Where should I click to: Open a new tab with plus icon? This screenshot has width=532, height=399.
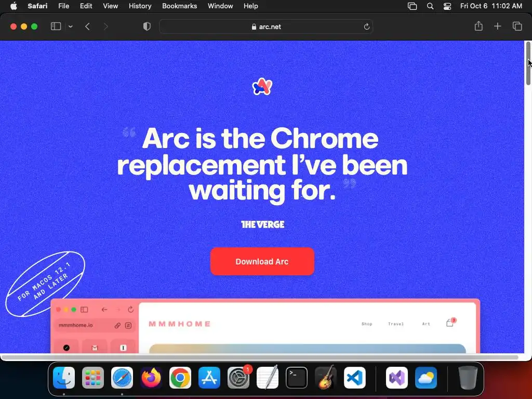[x=497, y=26]
